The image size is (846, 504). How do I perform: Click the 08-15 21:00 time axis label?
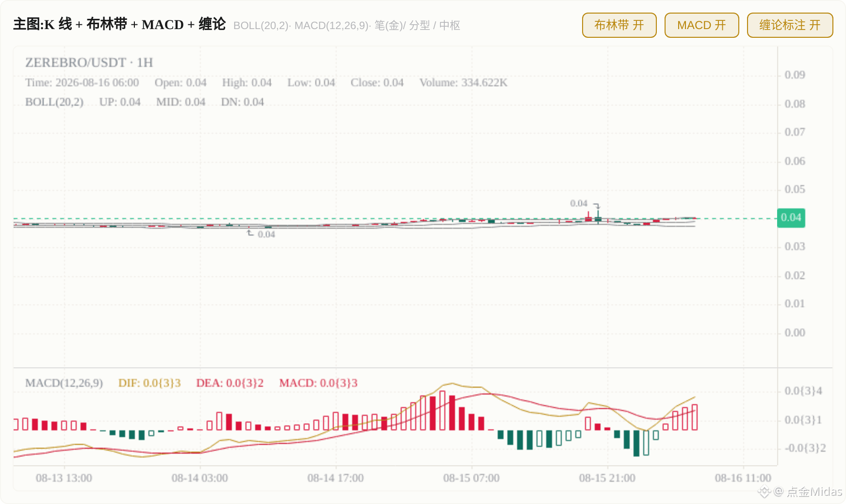tap(607, 478)
